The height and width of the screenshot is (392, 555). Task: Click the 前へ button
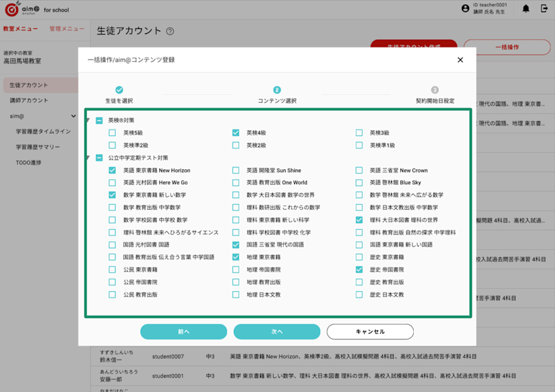[x=184, y=332]
